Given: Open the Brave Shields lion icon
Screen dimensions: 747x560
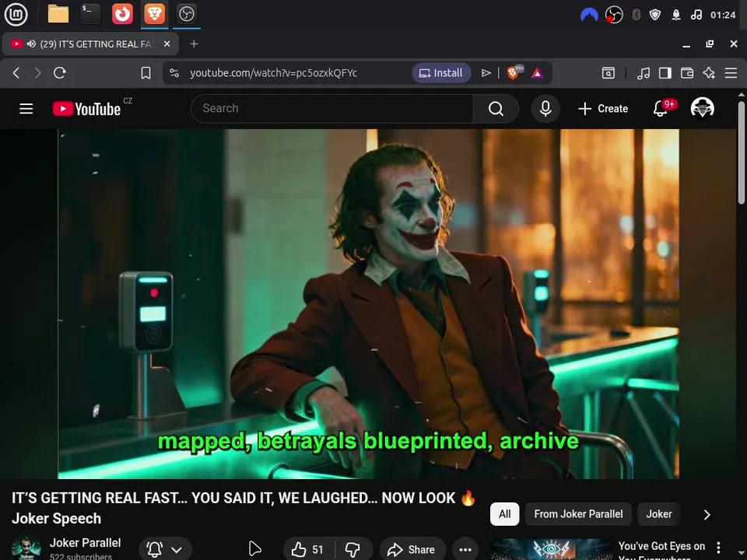Looking at the screenshot, I should click(514, 72).
